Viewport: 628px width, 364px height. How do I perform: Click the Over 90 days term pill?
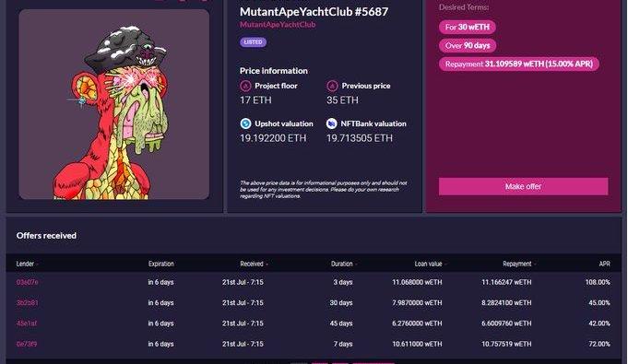[x=468, y=46]
